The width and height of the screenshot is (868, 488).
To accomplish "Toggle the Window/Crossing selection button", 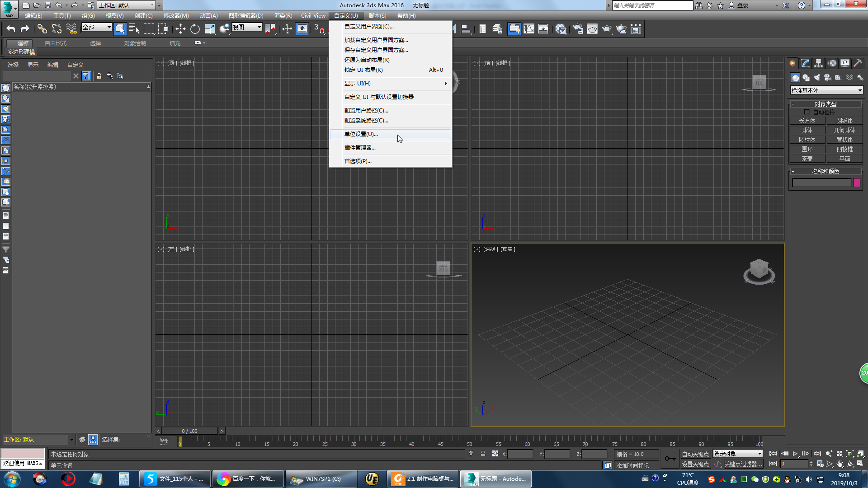I will [164, 29].
